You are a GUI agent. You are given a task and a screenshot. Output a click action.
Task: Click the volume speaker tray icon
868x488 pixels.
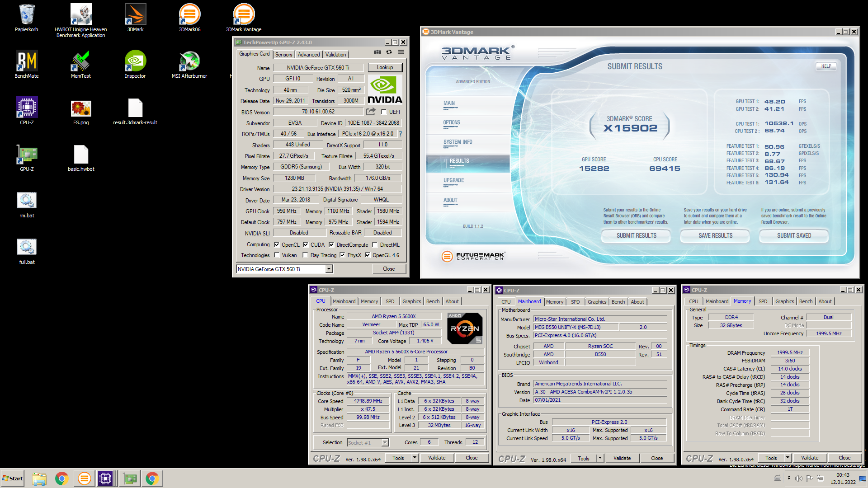coord(799,479)
